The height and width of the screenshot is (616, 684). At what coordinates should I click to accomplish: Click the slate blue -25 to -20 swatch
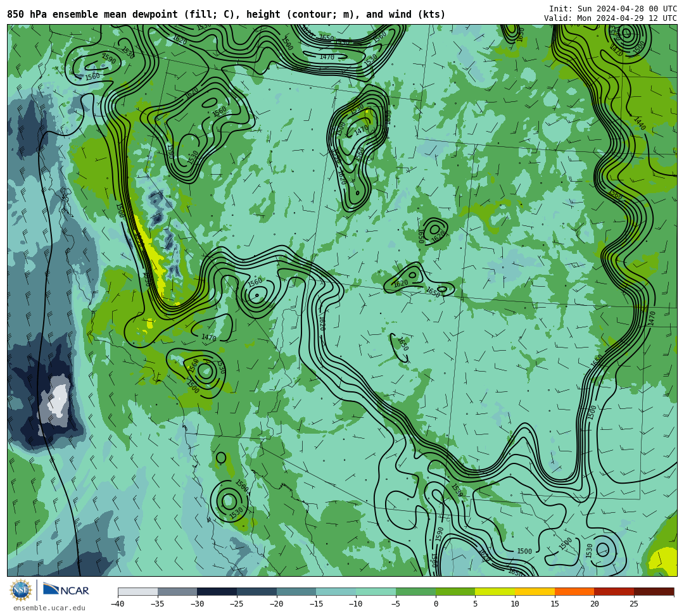[257, 591]
